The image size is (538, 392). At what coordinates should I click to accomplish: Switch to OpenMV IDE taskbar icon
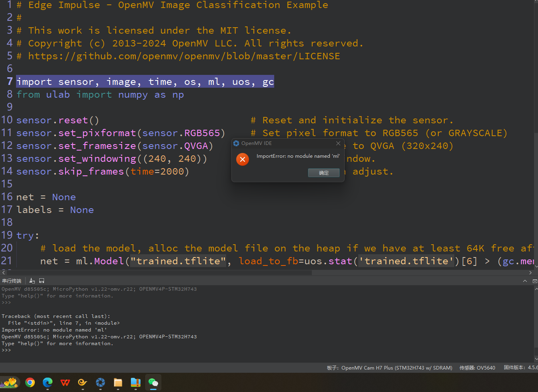pos(100,382)
